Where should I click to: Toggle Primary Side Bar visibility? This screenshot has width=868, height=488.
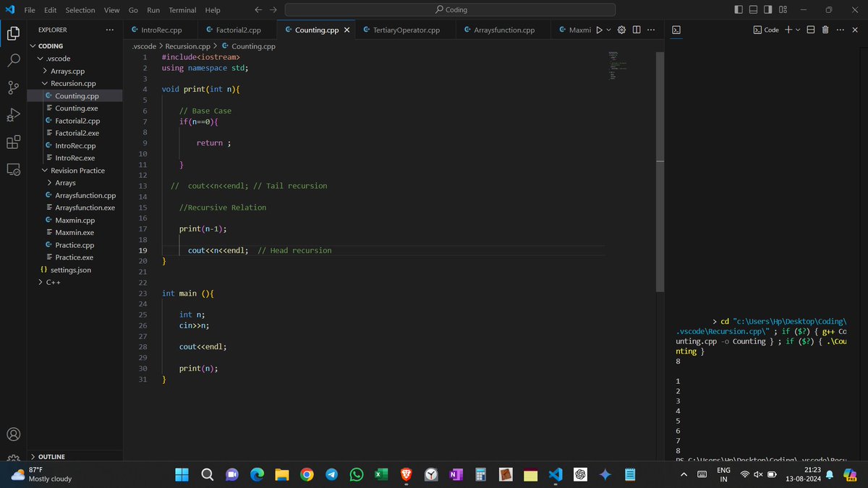tap(739, 10)
